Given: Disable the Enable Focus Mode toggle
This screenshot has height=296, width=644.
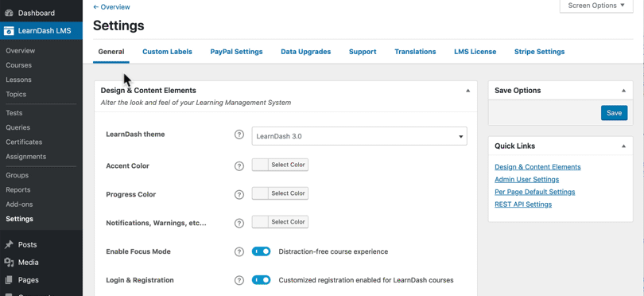Looking at the screenshot, I should [262, 251].
